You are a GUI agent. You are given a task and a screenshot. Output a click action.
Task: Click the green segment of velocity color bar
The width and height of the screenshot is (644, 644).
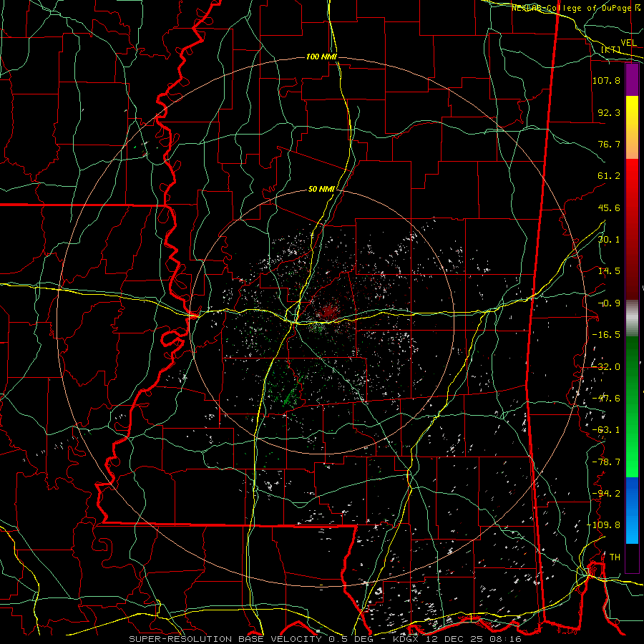coord(632,406)
